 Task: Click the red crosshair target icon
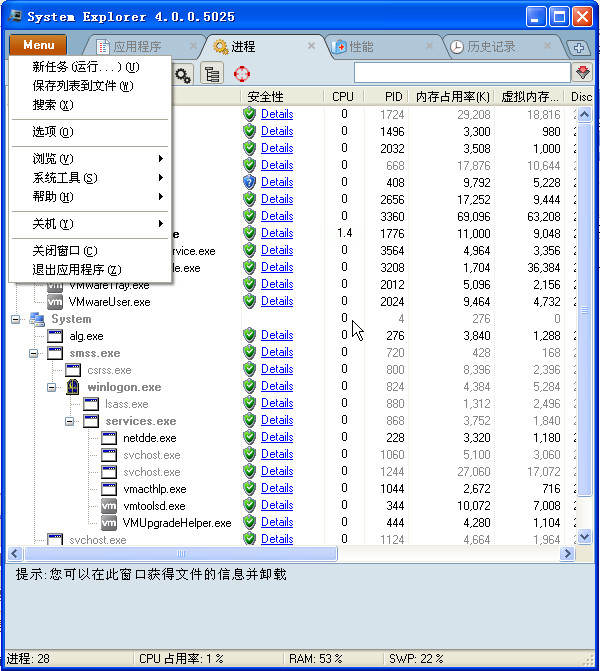pyautogui.click(x=242, y=74)
